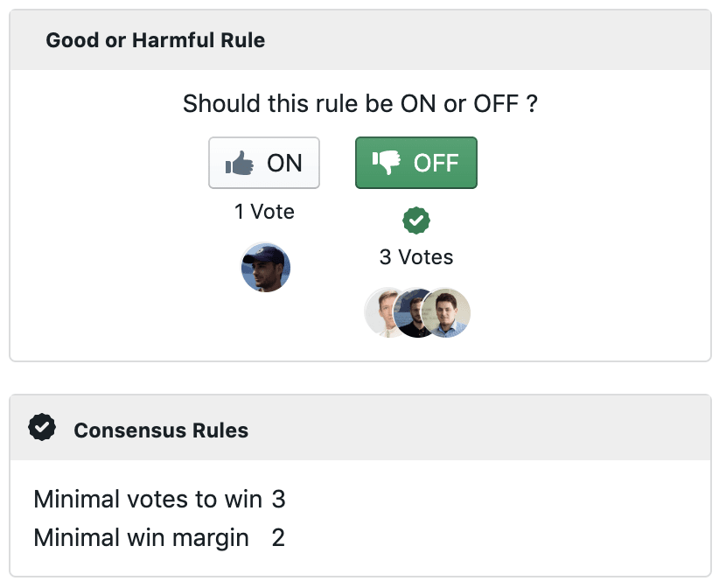This screenshot has width=726, height=588.
Task: Select the 1 Vote count label
Action: point(264,212)
